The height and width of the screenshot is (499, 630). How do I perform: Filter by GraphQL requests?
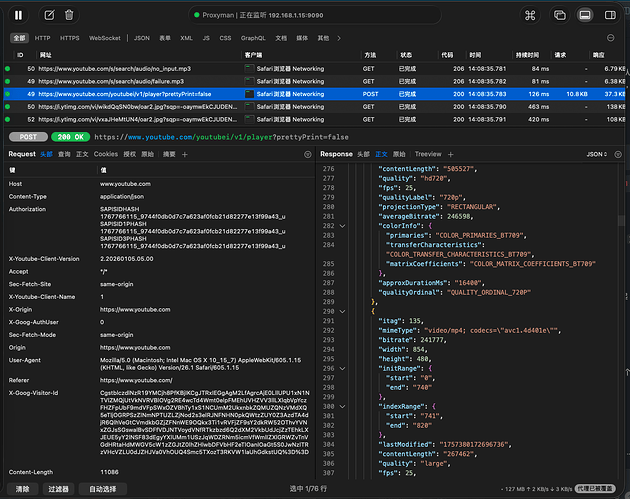pyautogui.click(x=253, y=38)
